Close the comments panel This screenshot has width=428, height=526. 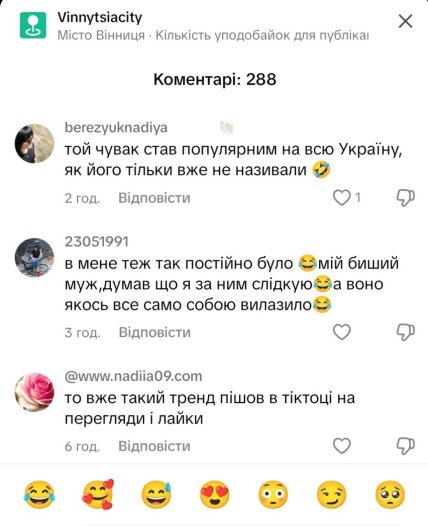pyautogui.click(x=406, y=21)
